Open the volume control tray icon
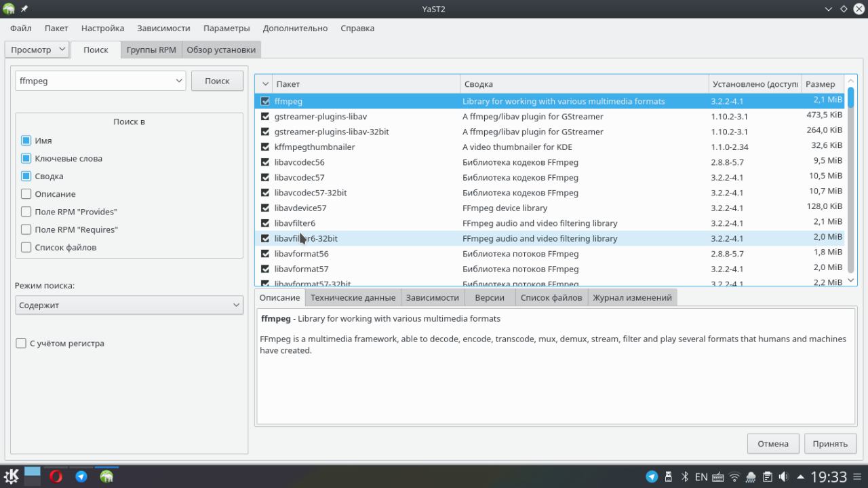Screen dimensions: 868x488 pos(784,476)
